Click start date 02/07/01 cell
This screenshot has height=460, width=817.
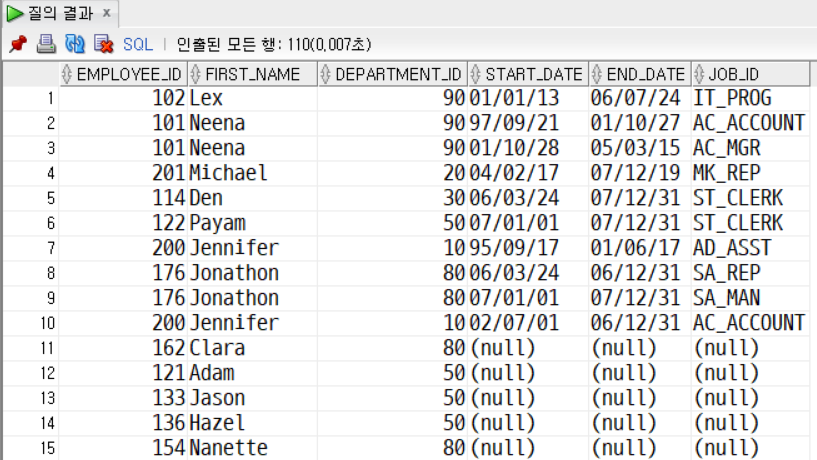pyautogui.click(x=528, y=323)
